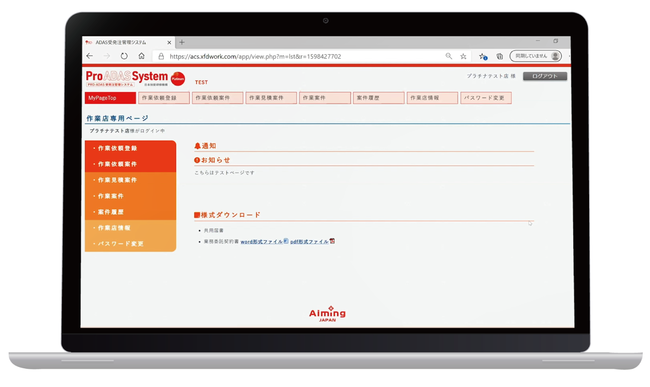This screenshot has height=387, width=650.
Task: Click the browser forward arrow
Action: point(107,56)
